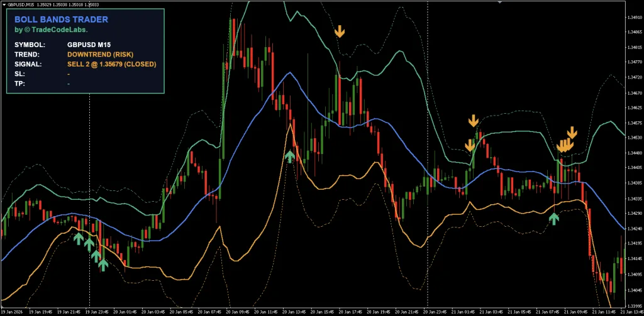
Task: Click the DOWNTREND (RISK) trend value
Action: tap(100, 55)
